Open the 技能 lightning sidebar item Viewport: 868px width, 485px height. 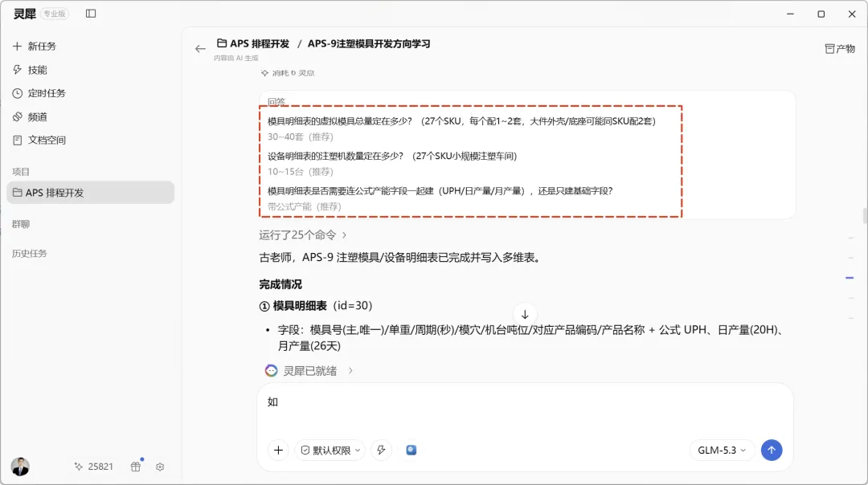(x=30, y=70)
